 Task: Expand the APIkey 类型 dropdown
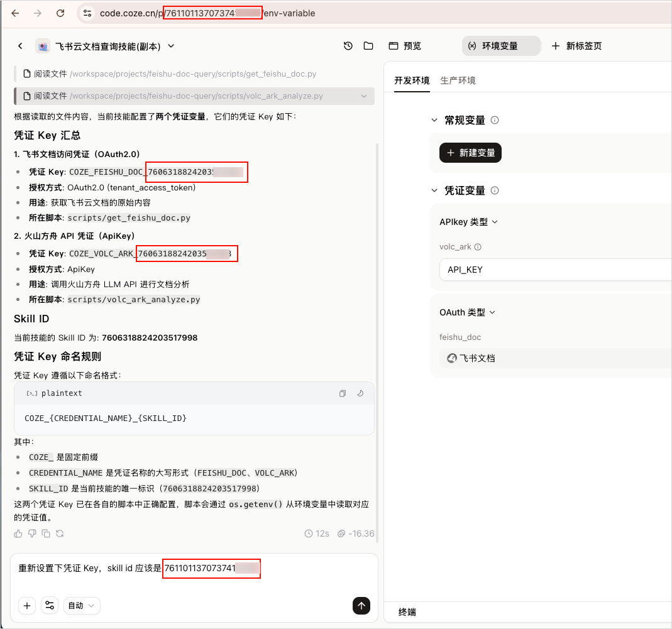tap(468, 222)
